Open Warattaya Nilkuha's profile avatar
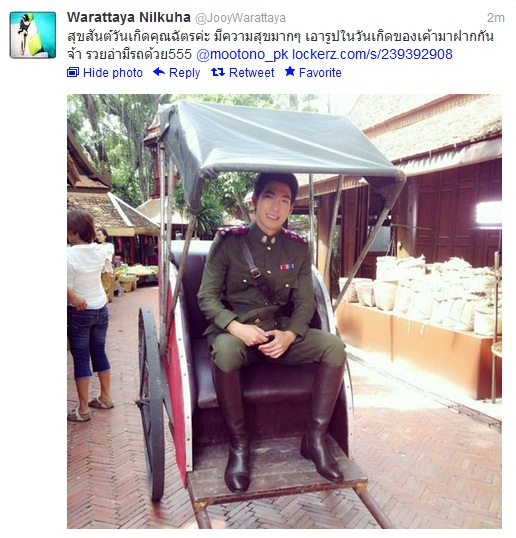The width and height of the screenshot is (516, 538). [33, 35]
